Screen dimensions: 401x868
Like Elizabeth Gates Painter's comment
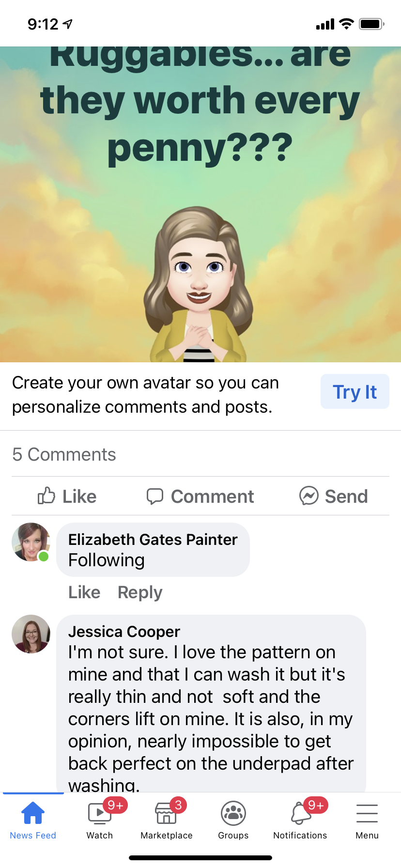click(84, 592)
